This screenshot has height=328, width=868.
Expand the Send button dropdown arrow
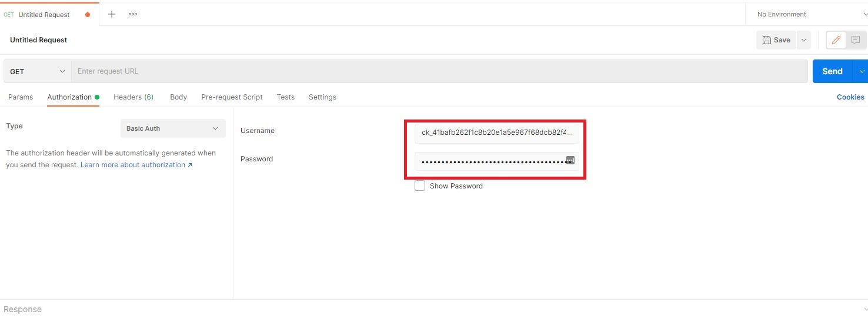click(862, 71)
